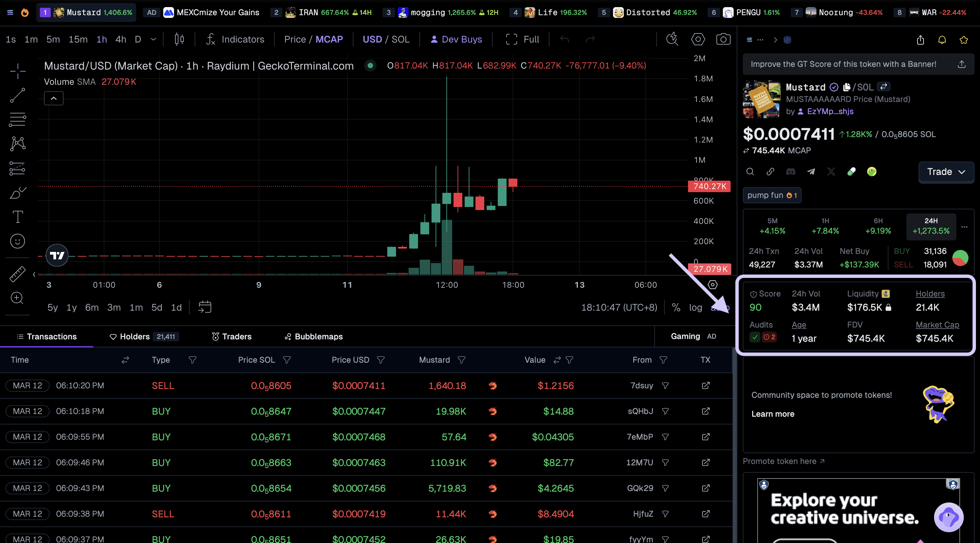Click the alert bell icon

click(x=941, y=40)
